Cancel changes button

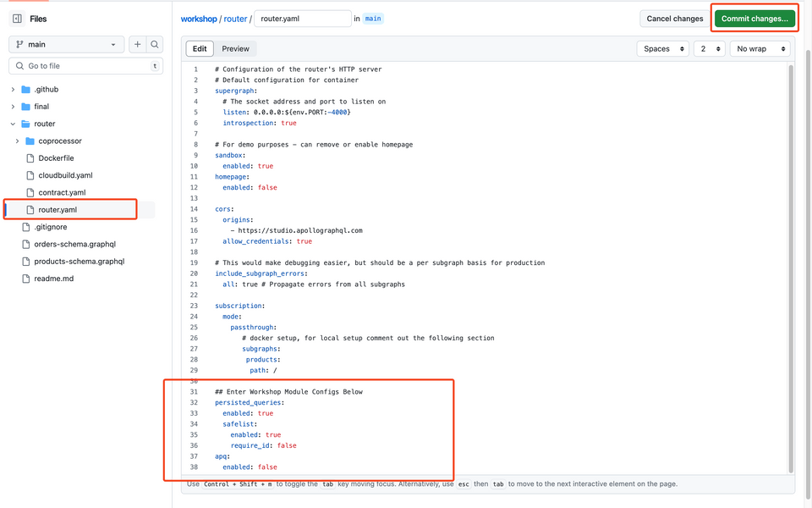[675, 19]
